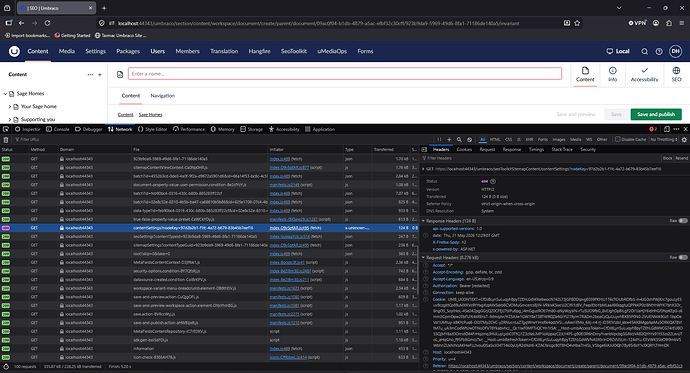The height and width of the screenshot is (373, 690).
Task: Pause network request recording
Action: (439, 139)
